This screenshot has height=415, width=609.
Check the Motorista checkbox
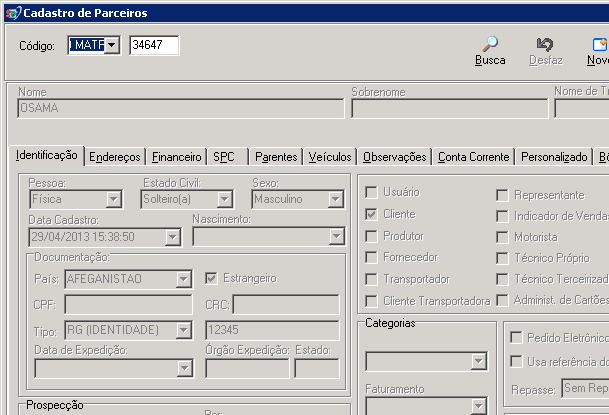502,237
